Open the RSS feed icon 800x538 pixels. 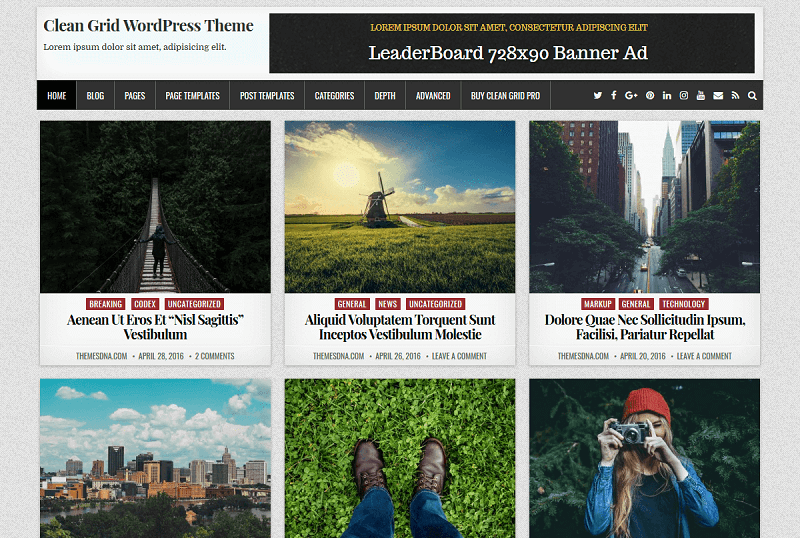(x=735, y=95)
